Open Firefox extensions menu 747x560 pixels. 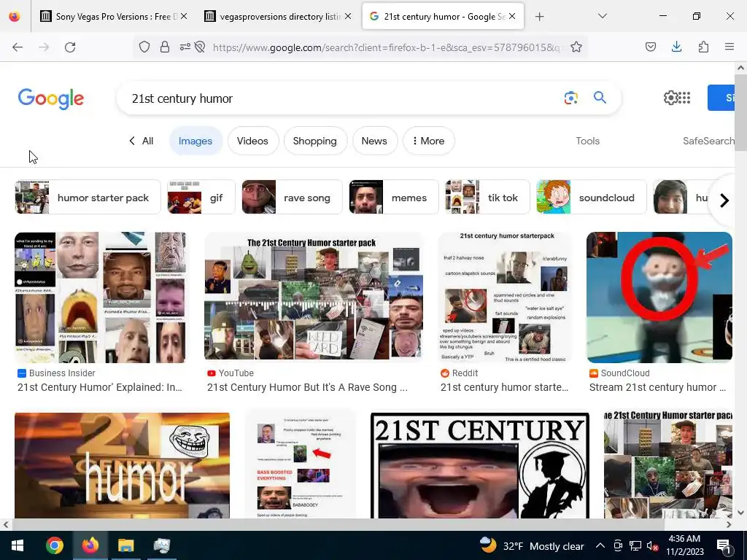click(x=703, y=47)
